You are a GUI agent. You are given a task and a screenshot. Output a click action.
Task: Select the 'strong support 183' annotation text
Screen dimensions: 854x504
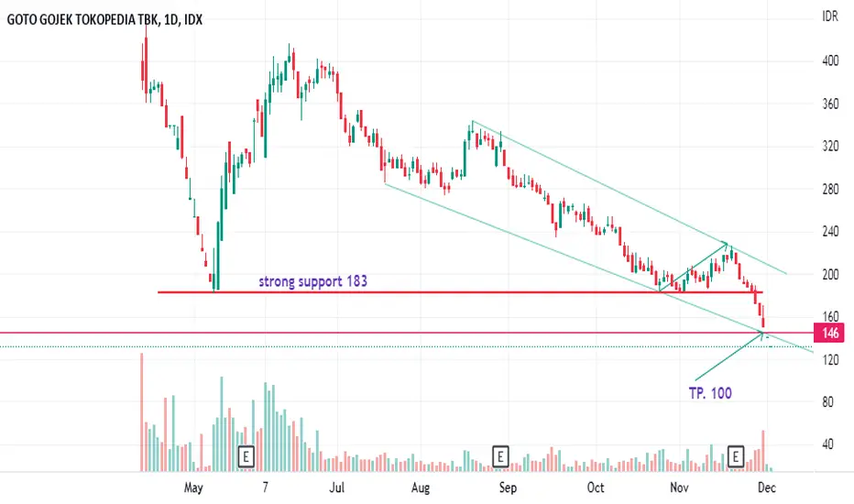coord(312,281)
